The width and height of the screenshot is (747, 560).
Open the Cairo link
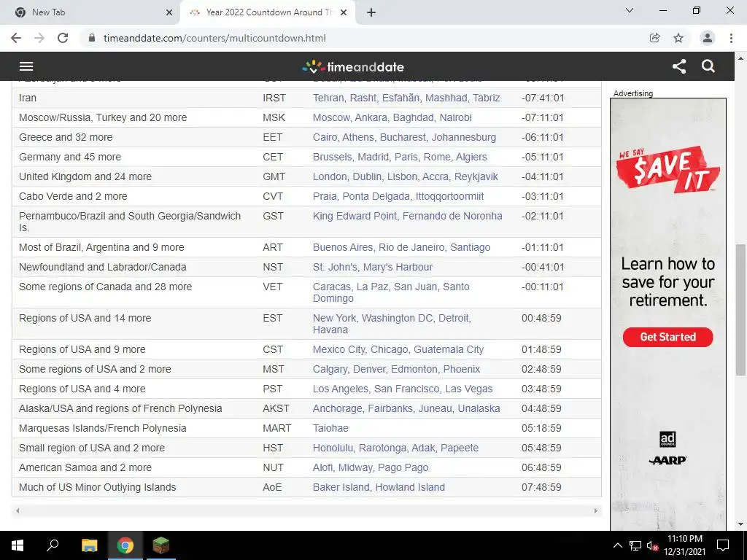pos(325,137)
